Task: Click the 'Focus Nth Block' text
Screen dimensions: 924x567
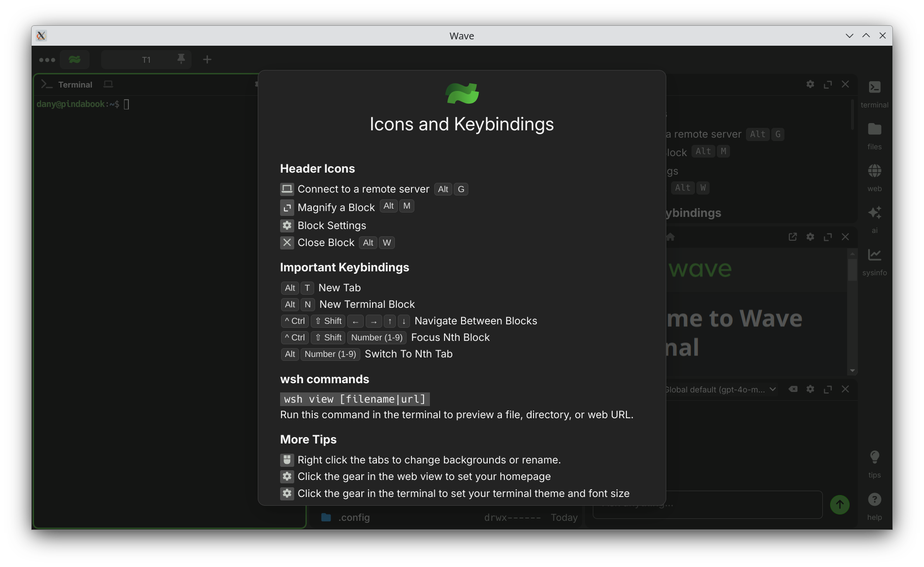Action: pyautogui.click(x=450, y=337)
